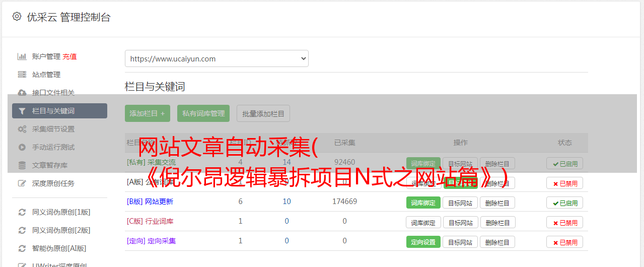Click 词库绑定 in the 网站更新 row

point(423,203)
